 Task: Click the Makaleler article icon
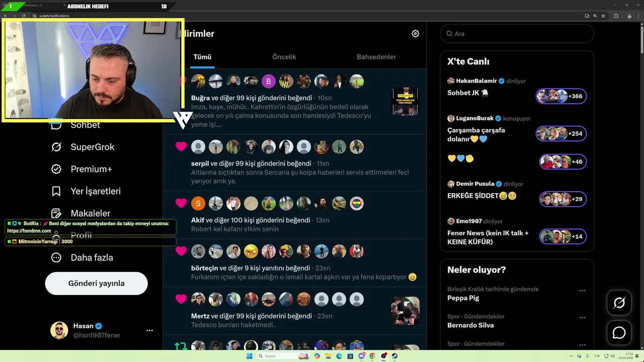(56, 213)
